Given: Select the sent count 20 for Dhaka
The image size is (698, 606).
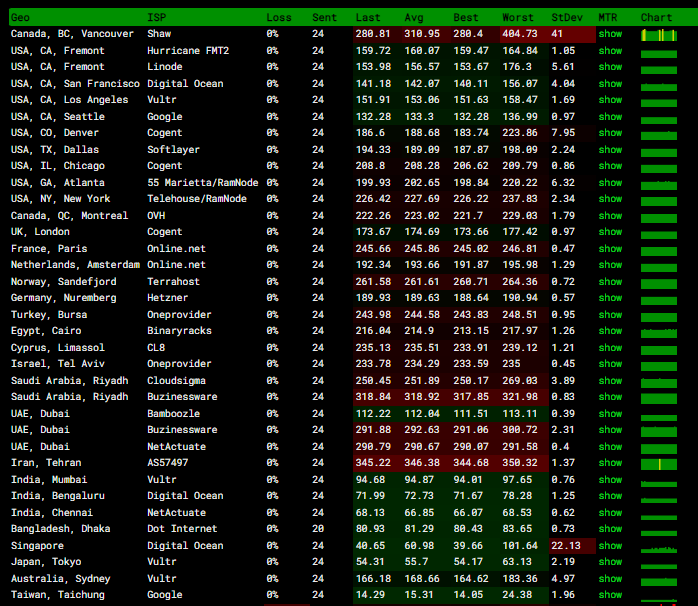Looking at the screenshot, I should tap(318, 528).
